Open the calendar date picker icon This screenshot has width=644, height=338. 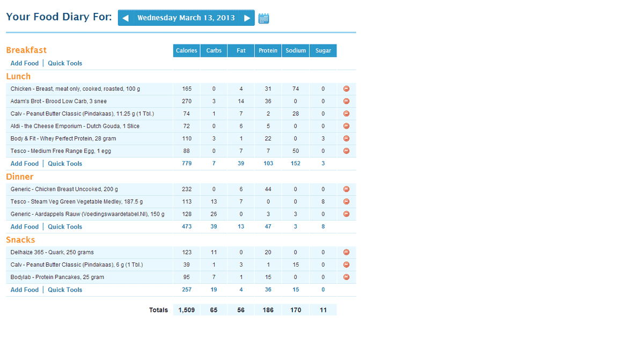click(264, 19)
